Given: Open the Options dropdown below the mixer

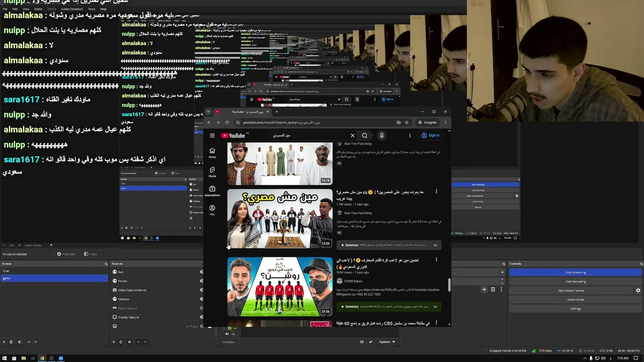Looking at the screenshot, I should 386,342.
